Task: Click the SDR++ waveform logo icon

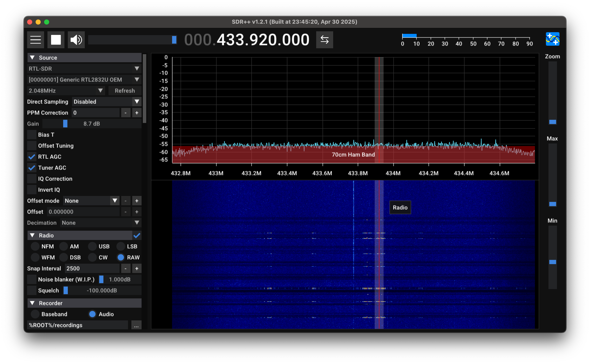Action: pos(552,39)
